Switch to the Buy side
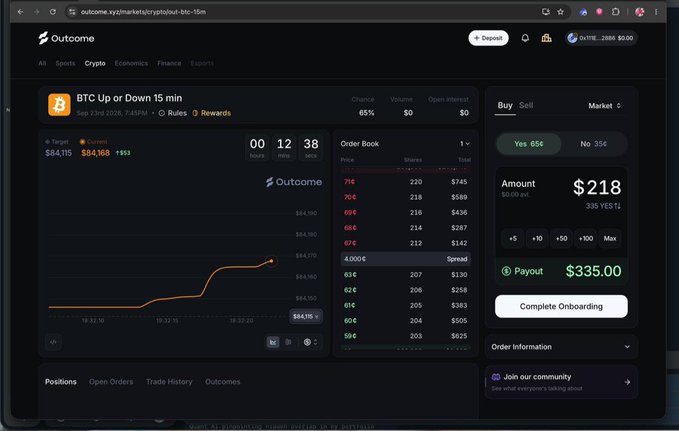679x431 pixels. coord(505,105)
